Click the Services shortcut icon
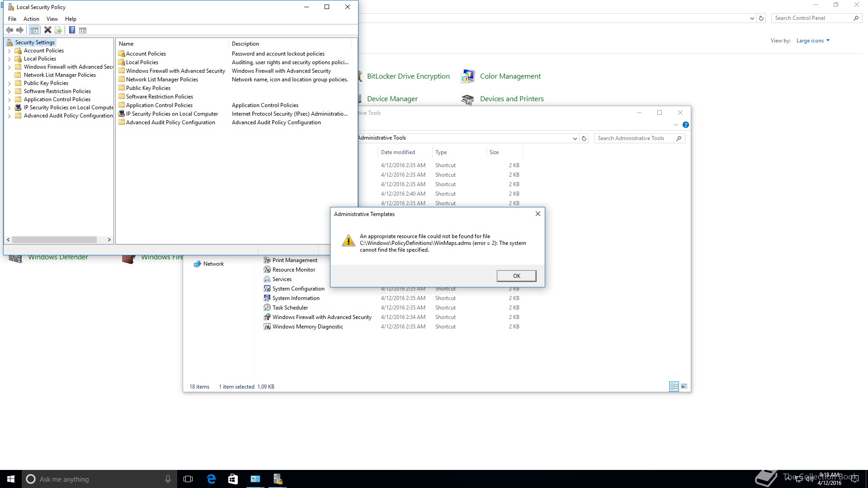Image resolution: width=868 pixels, height=488 pixels. coord(267,279)
